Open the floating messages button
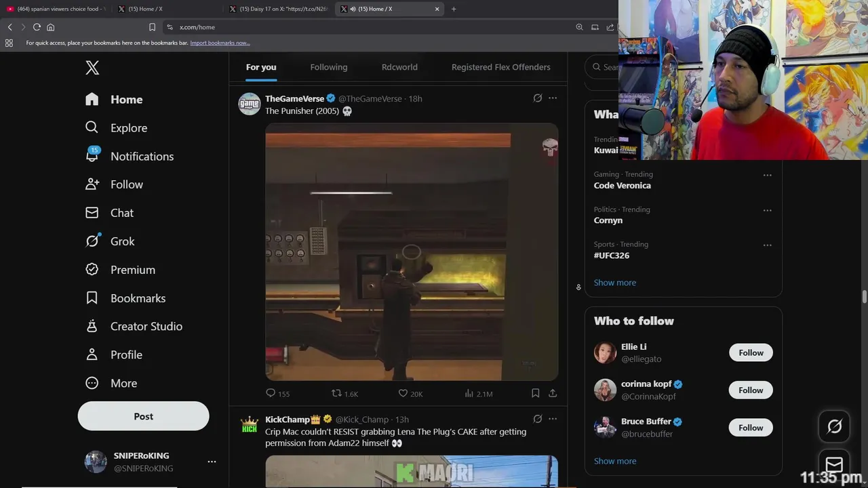Image resolution: width=868 pixels, height=488 pixels. pos(835,464)
